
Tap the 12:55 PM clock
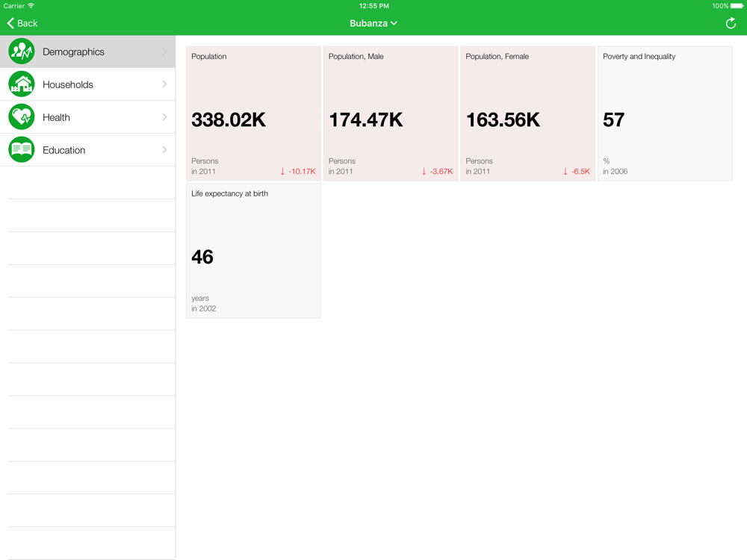pos(374,6)
